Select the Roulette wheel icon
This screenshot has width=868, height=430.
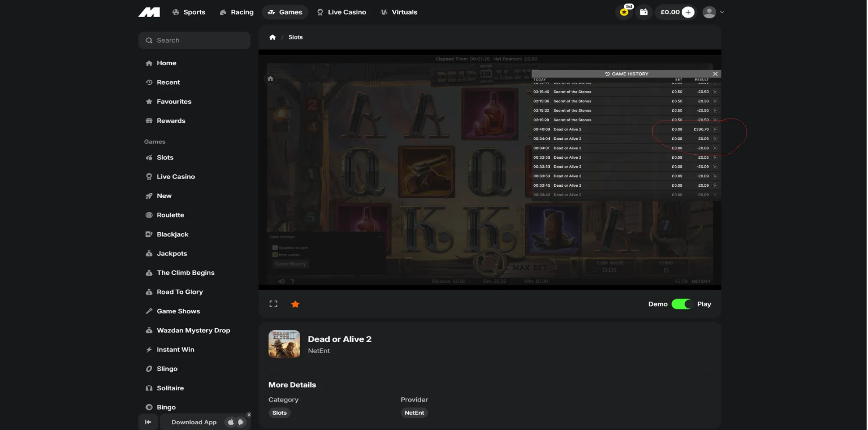(149, 215)
